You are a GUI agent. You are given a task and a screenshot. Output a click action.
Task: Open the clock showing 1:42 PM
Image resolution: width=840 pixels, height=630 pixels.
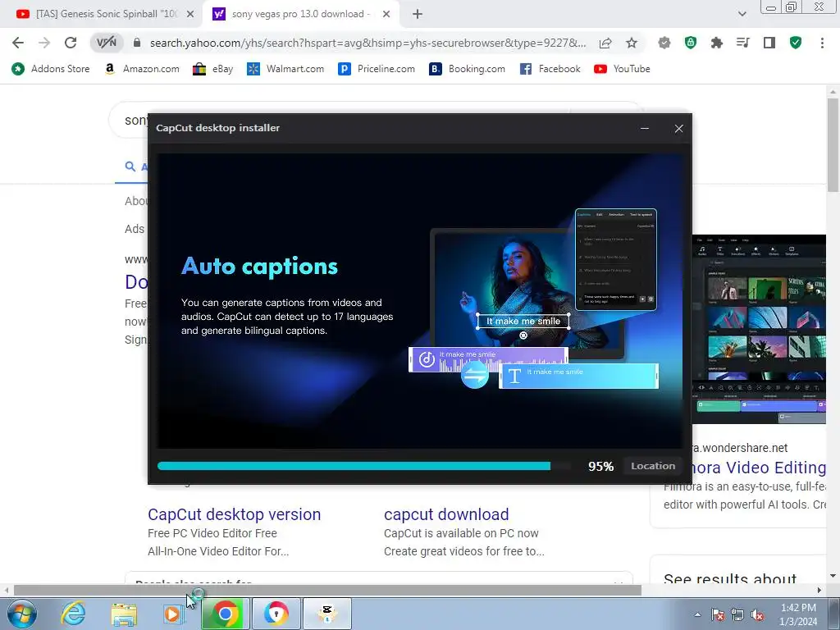[x=798, y=614]
